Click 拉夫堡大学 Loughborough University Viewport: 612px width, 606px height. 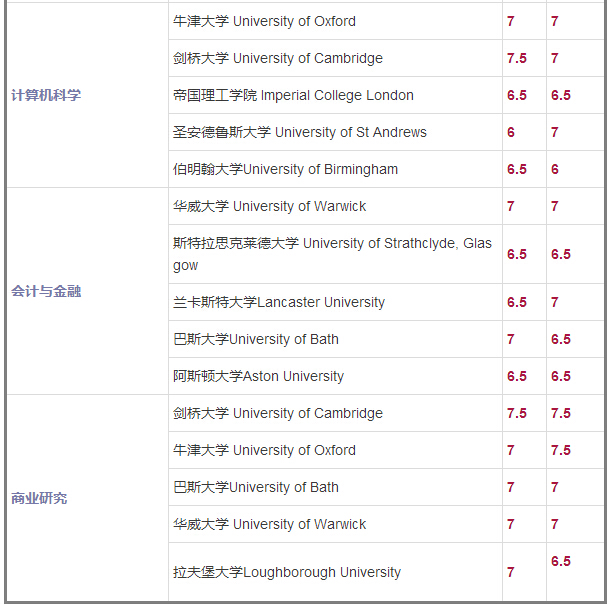click(287, 572)
